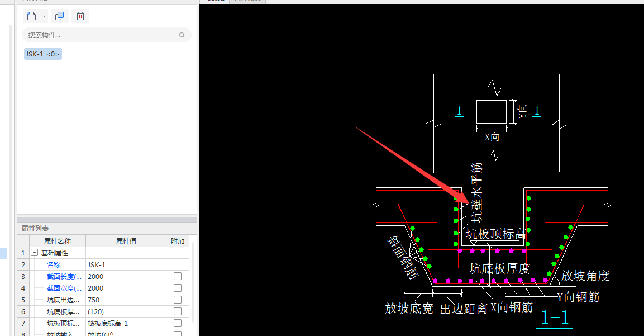Click the 1-1 section title
This screenshot has width=644, height=336.
coord(555,318)
